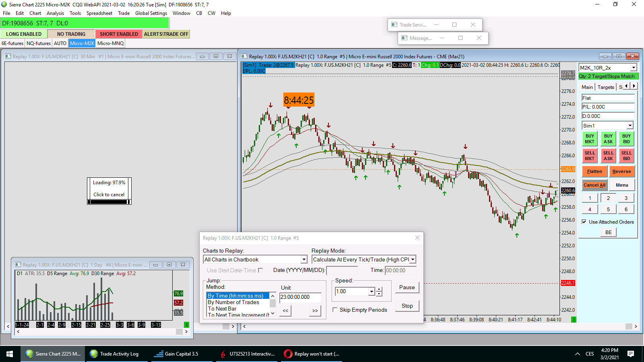Click the BE breakeven button
644x362 pixels.
click(x=608, y=232)
